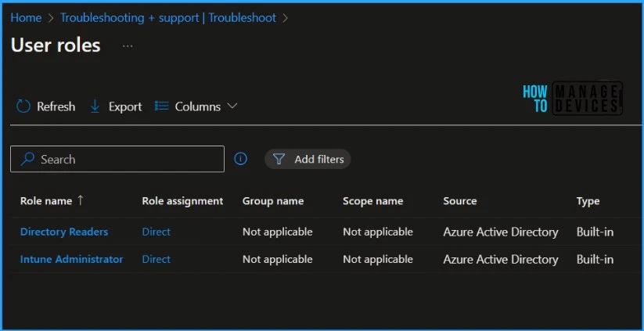Image resolution: width=644 pixels, height=331 pixels.
Task: Click the Source column header
Action: pyautogui.click(x=460, y=201)
